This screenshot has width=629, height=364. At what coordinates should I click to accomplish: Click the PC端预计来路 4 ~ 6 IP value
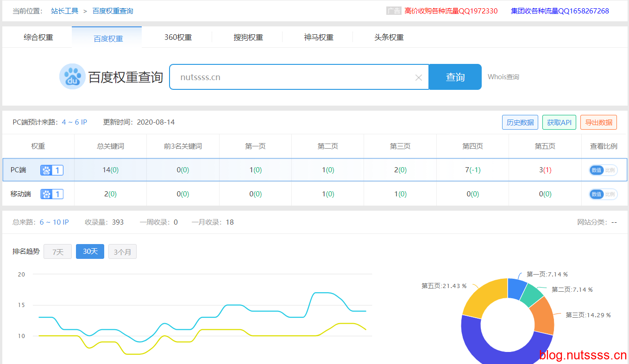pyautogui.click(x=75, y=122)
